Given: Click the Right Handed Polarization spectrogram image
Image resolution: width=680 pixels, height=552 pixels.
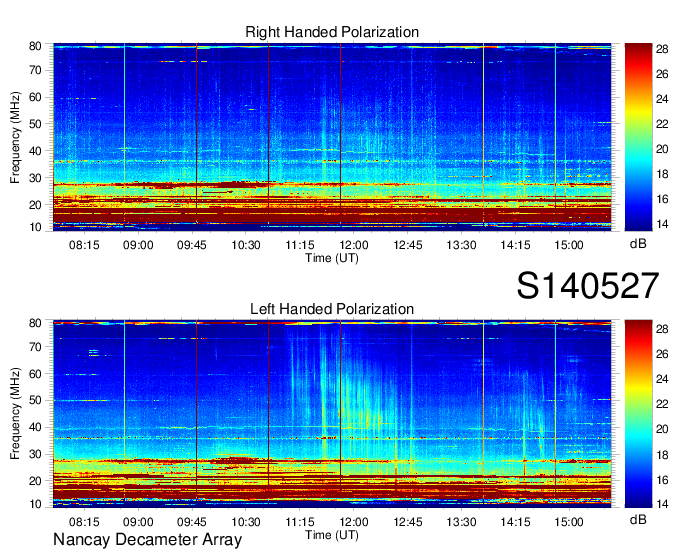Looking at the screenshot, I should (332, 137).
